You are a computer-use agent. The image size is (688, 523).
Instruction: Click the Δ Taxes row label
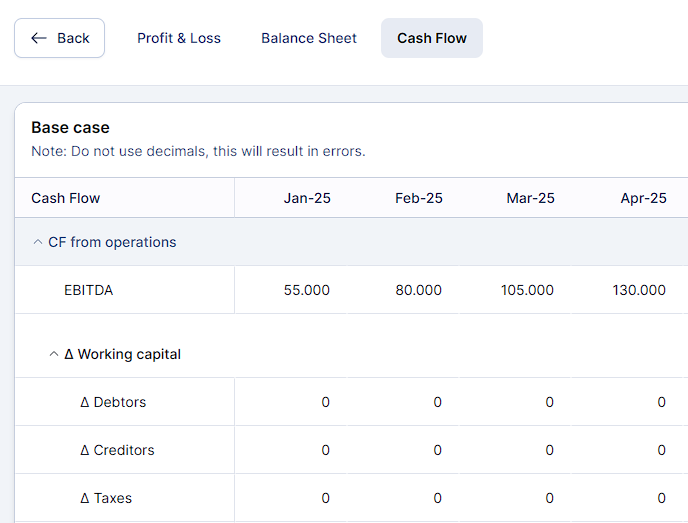106,498
